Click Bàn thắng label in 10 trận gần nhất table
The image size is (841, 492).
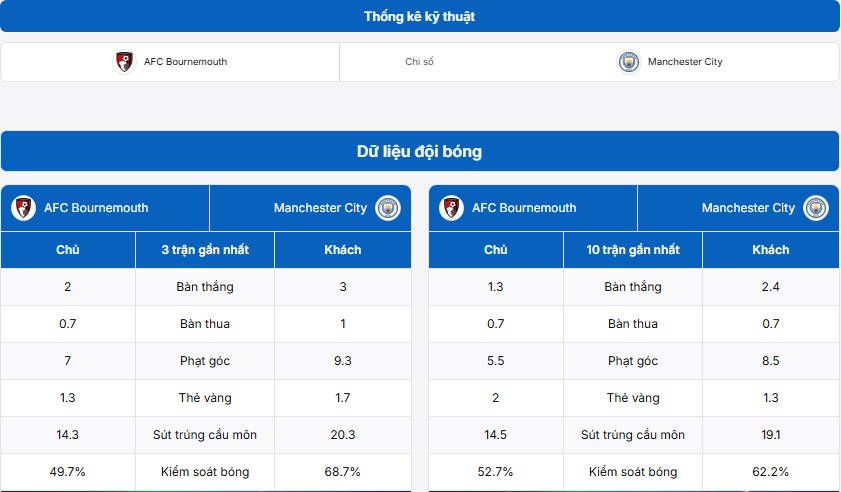(633, 287)
